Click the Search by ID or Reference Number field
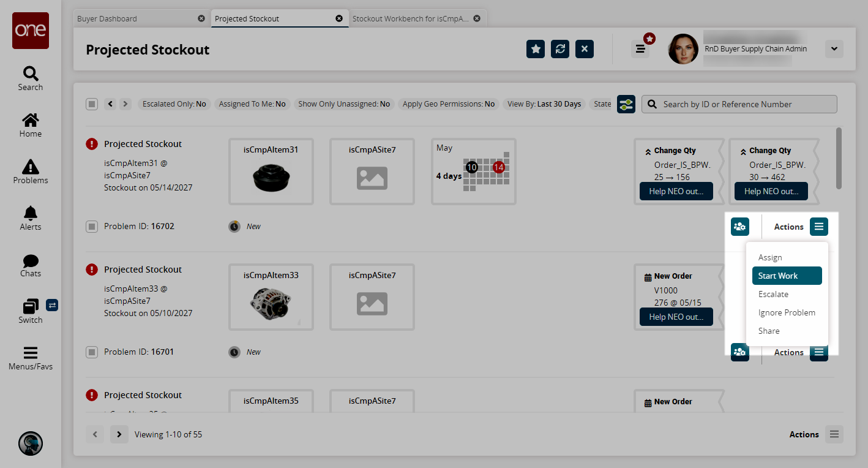This screenshot has height=468, width=868. point(739,104)
